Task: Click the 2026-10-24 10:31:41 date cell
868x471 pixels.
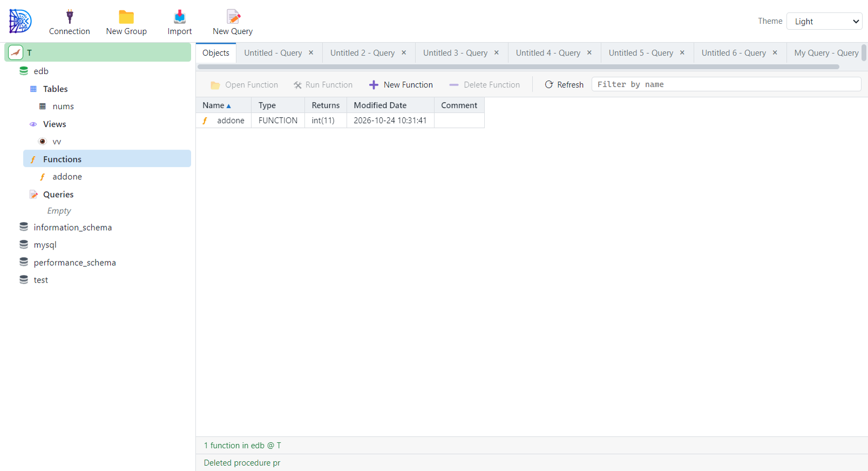Action: [x=390, y=120]
